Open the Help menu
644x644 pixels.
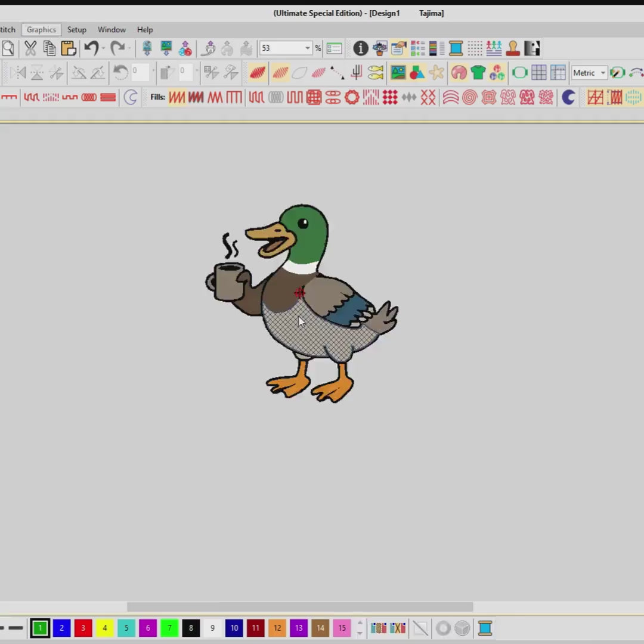click(x=145, y=30)
